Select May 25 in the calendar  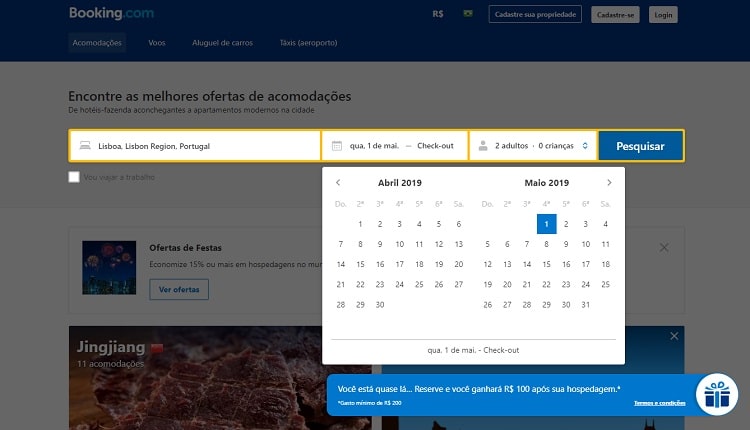coord(605,284)
